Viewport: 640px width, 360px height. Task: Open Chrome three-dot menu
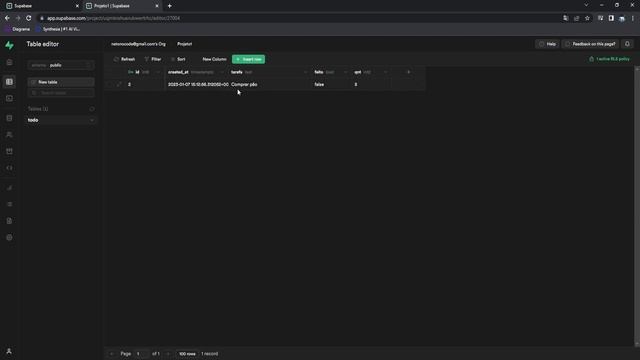(x=633, y=18)
